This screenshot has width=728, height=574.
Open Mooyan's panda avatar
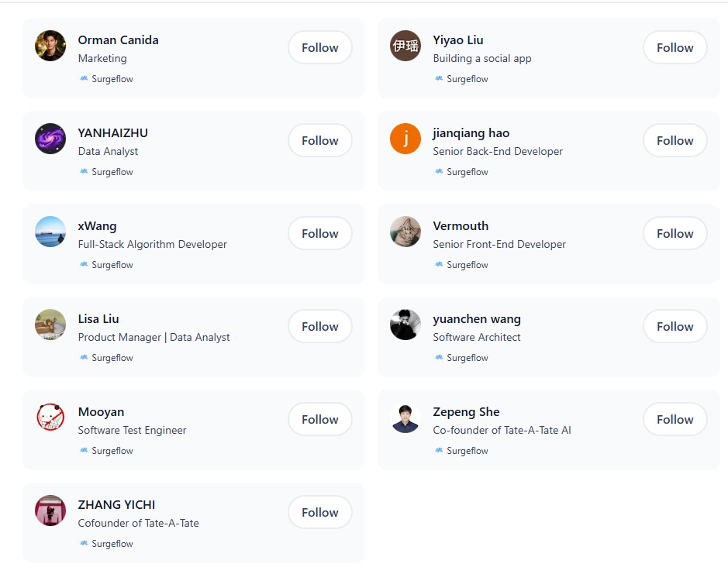point(50,418)
